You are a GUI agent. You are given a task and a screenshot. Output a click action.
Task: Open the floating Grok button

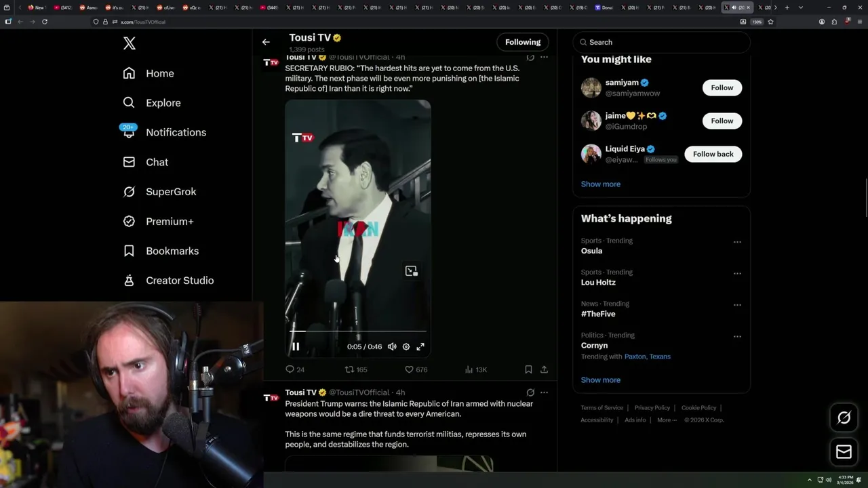point(844,418)
